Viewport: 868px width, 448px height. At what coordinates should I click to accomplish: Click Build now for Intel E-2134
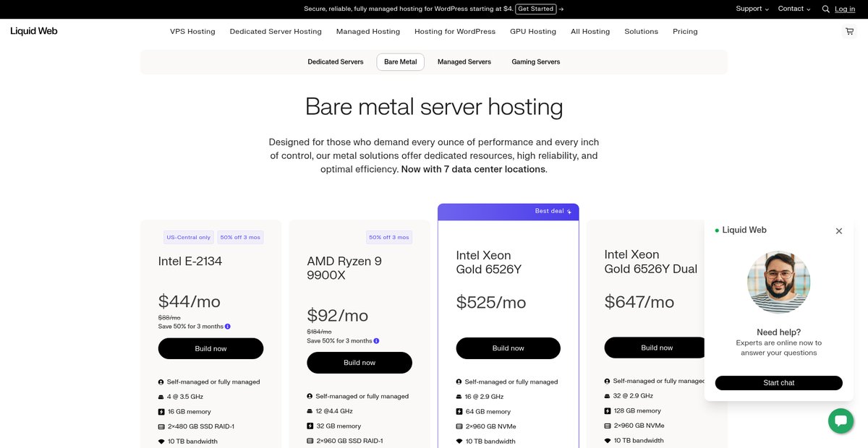(210, 348)
